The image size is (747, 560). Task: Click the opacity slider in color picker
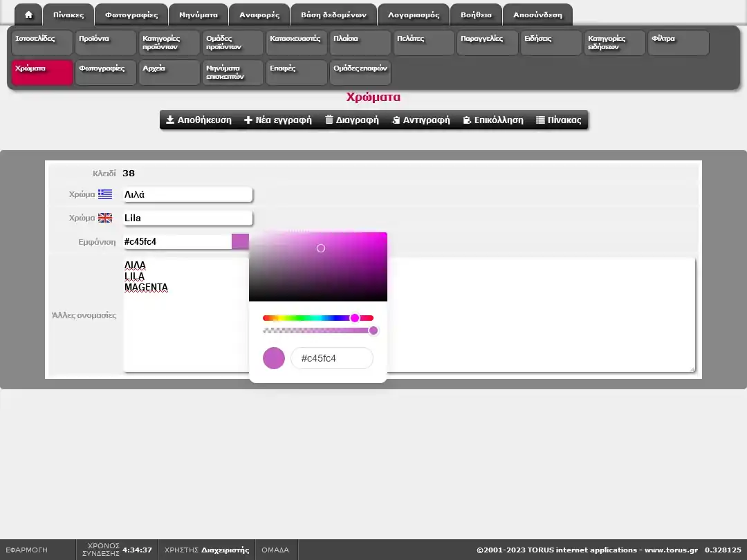pos(318,330)
